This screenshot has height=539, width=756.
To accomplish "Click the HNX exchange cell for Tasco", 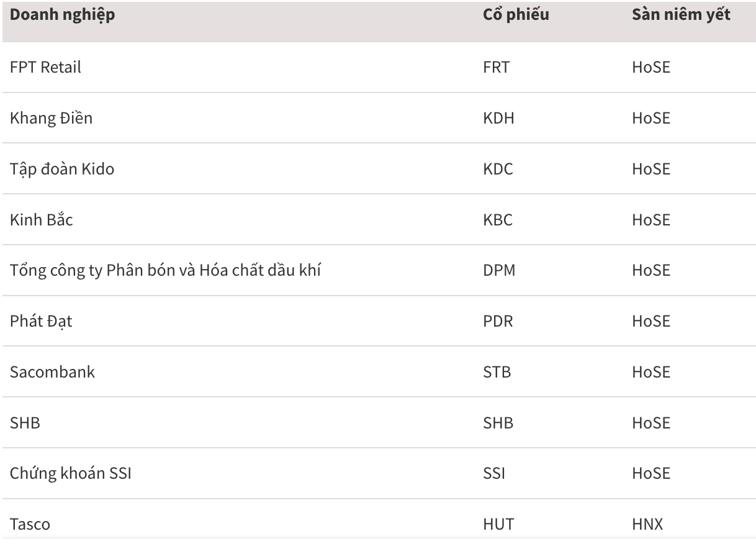I will pyautogui.click(x=647, y=525).
